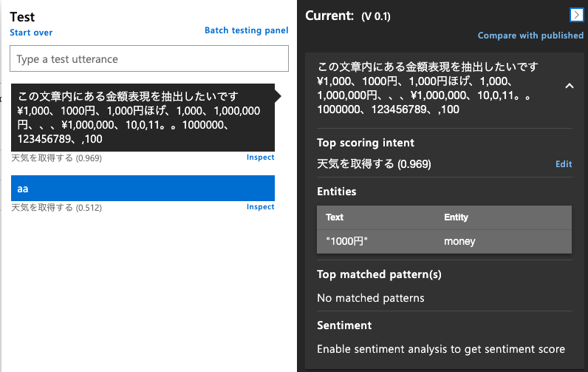
Task: Click the 天気を取得する (0.512) score label
Action: coord(57,208)
